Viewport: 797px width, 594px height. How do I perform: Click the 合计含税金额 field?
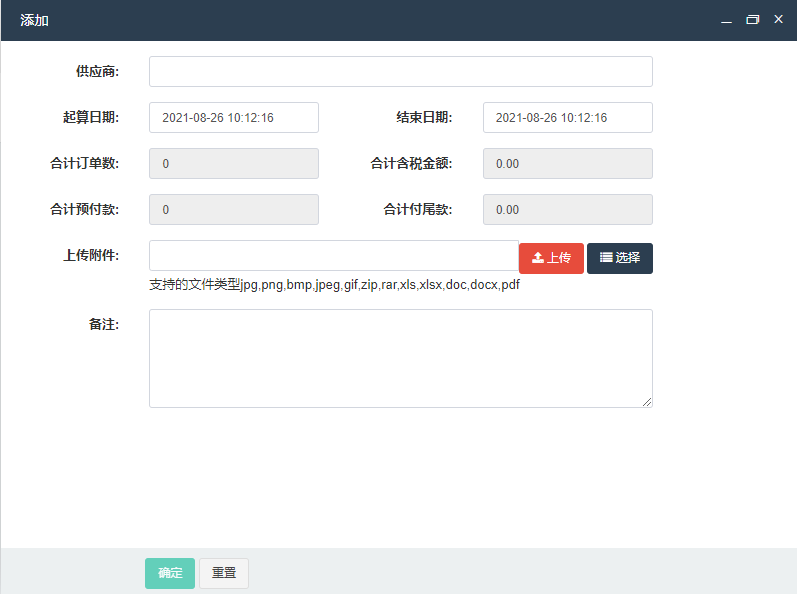568,164
